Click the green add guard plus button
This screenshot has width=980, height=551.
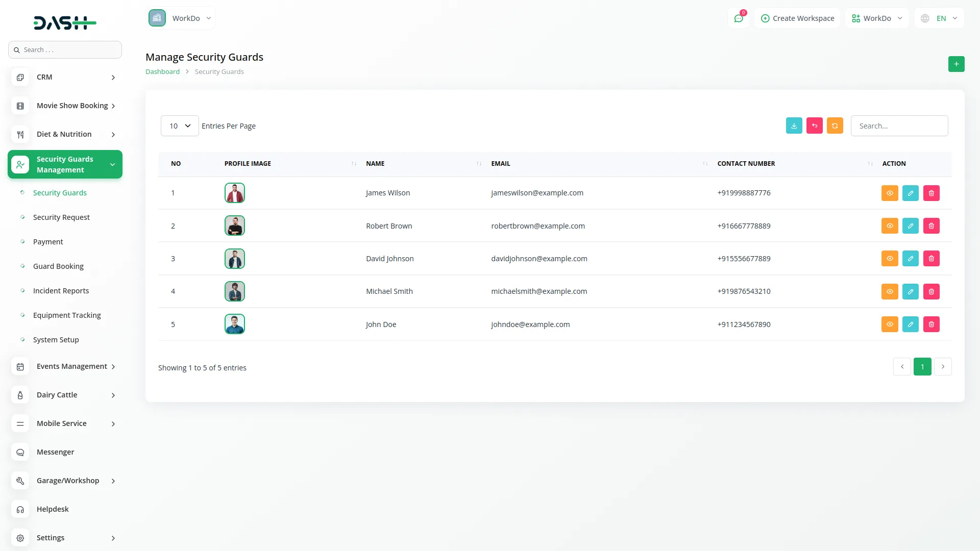(956, 64)
